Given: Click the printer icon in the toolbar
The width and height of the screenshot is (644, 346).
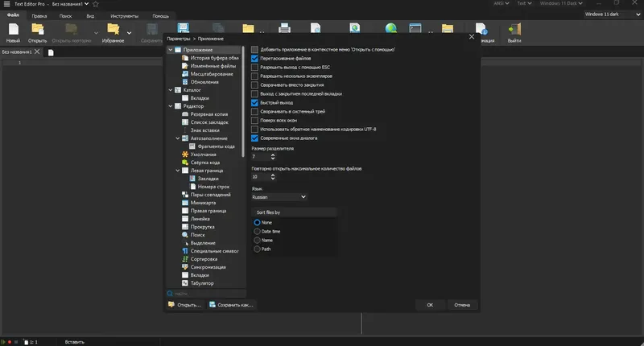Looking at the screenshot, I should point(284,28).
